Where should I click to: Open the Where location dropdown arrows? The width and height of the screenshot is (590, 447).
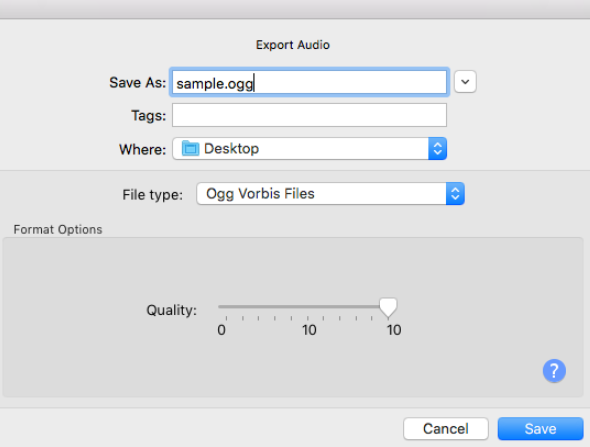click(437, 149)
